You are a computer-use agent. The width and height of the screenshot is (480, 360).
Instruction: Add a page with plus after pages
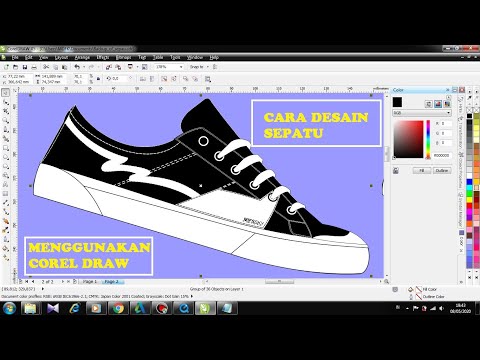coord(75,282)
